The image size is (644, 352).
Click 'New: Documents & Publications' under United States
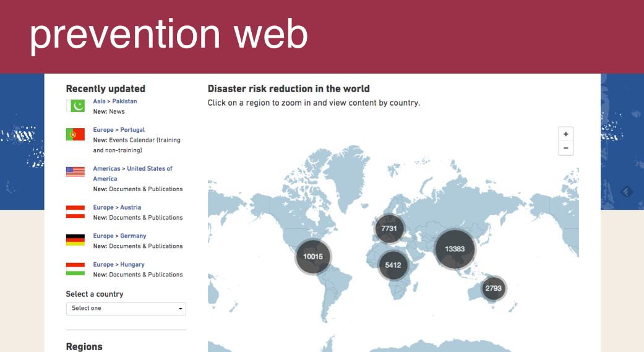(138, 189)
